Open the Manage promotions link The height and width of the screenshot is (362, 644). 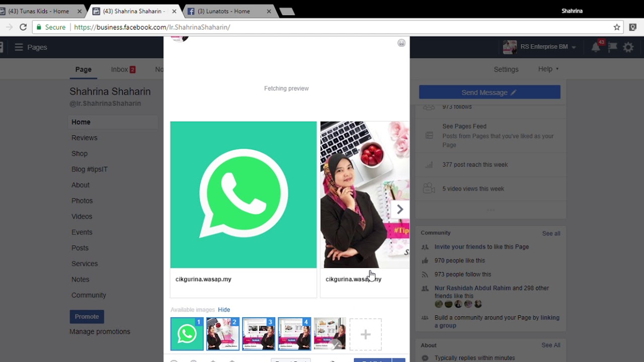click(x=100, y=331)
